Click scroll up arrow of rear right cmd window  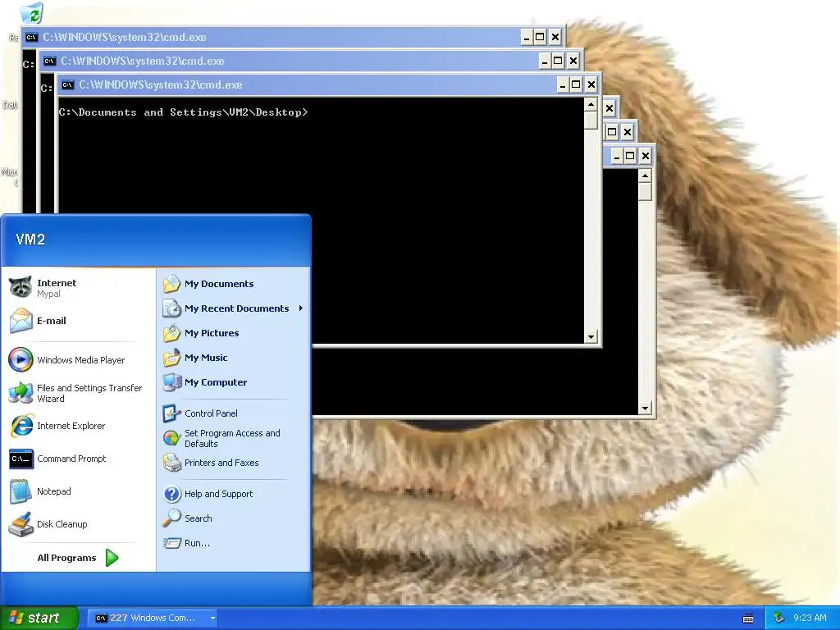click(645, 176)
